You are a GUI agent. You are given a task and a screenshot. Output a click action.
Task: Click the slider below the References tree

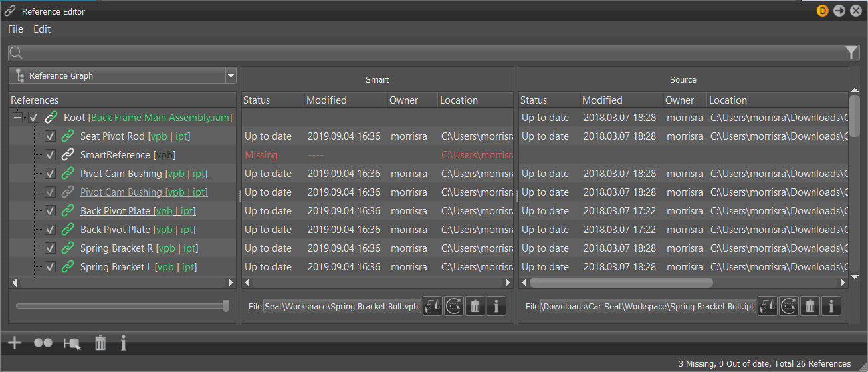[123, 306]
